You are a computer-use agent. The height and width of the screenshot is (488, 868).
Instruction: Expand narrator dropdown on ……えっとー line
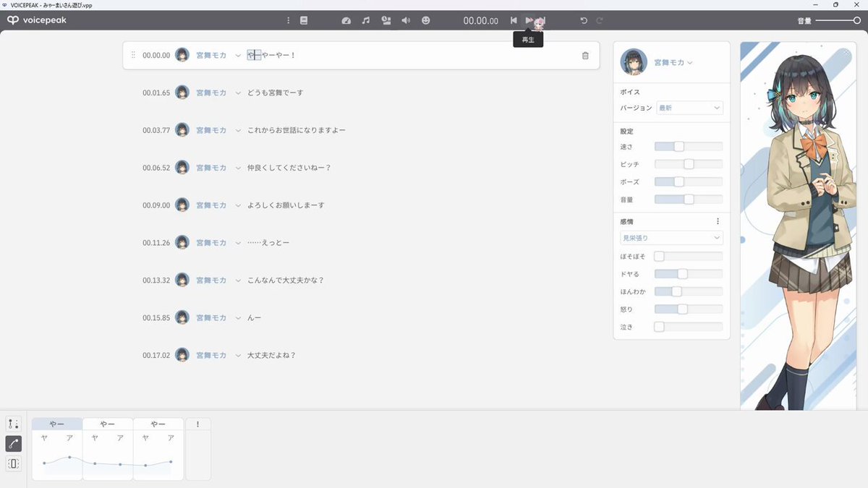click(238, 243)
